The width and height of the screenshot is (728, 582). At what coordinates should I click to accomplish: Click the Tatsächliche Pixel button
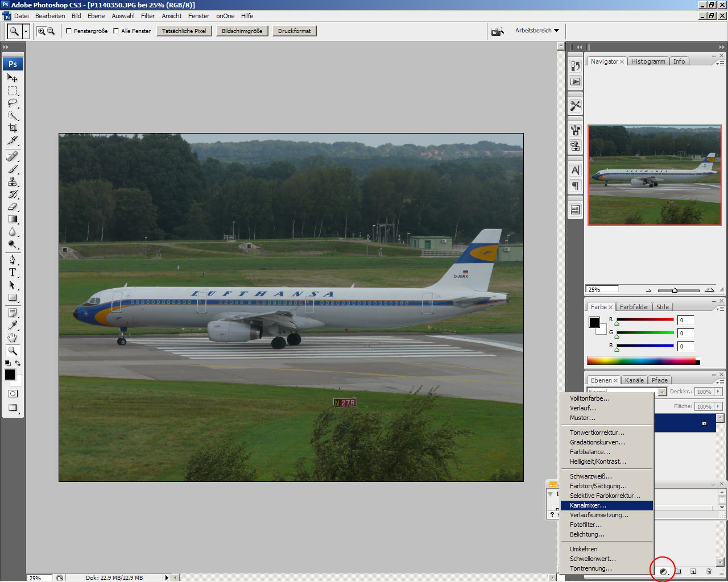click(x=184, y=31)
